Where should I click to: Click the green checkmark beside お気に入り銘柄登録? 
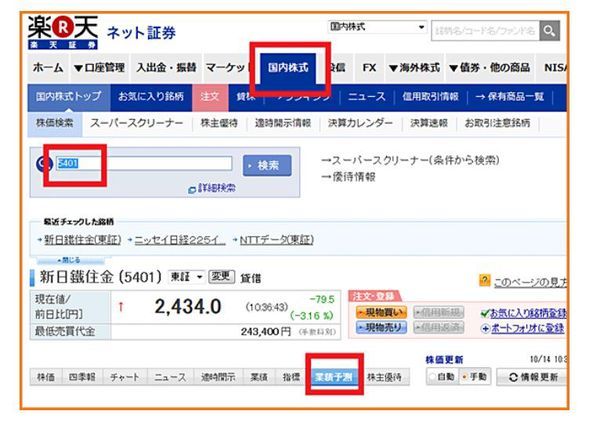point(485,313)
